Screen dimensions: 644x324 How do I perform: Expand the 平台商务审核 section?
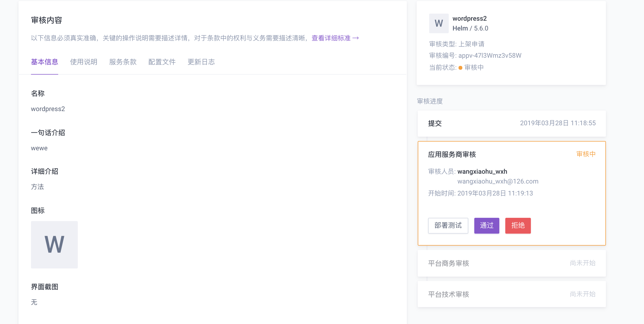tap(511, 263)
